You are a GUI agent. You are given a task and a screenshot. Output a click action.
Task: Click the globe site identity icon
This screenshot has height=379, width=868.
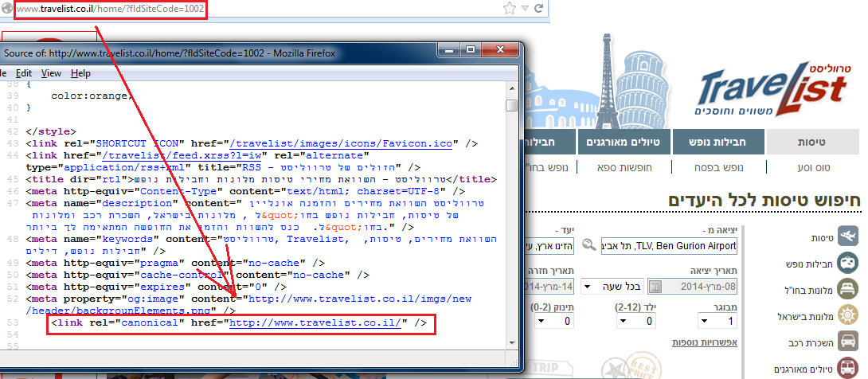pyautogui.click(x=6, y=9)
